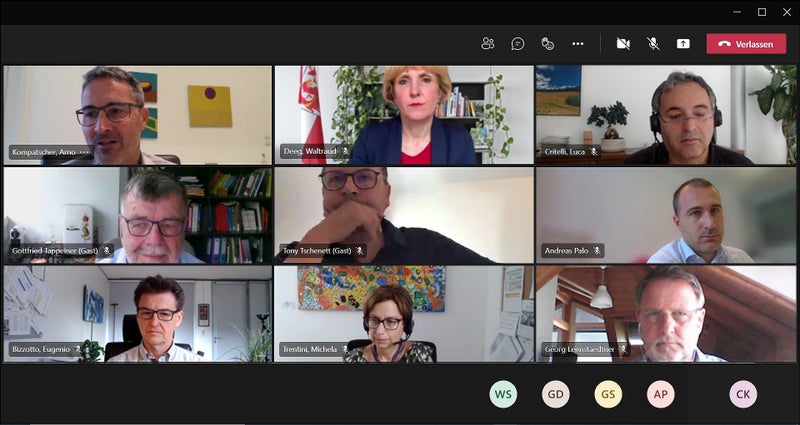This screenshot has width=800, height=425.
Task: Open the meeting chat panel
Action: (517, 44)
